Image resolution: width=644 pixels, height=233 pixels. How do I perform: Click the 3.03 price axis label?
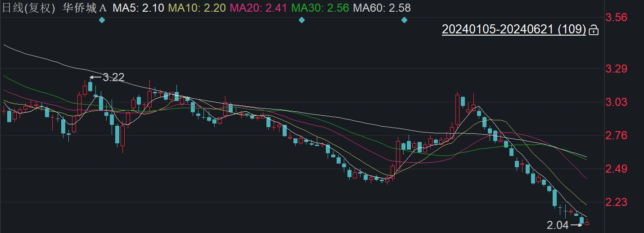click(617, 102)
